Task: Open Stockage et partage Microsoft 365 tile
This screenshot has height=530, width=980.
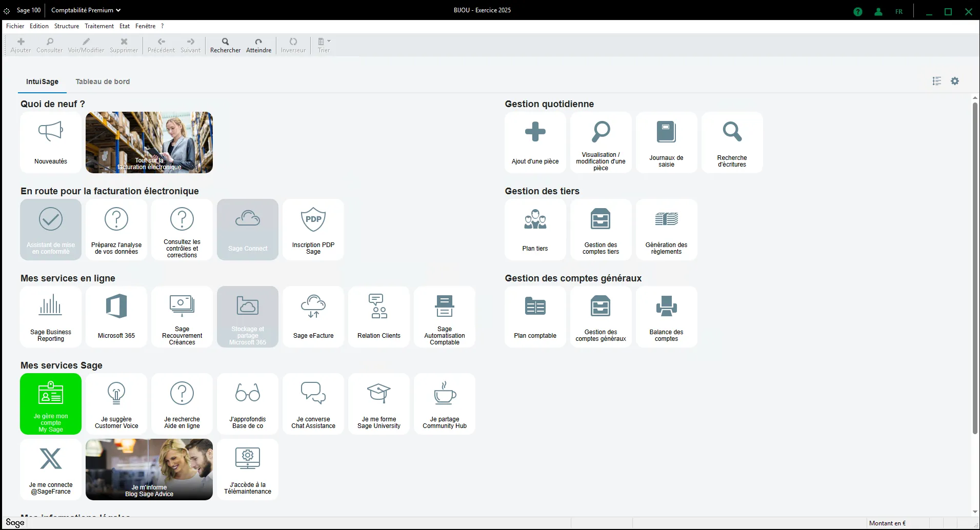Action: point(248,317)
